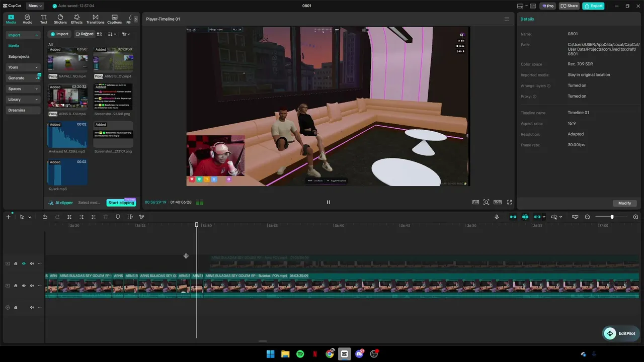Click the Start clipping button
The image size is (644, 362).
pyautogui.click(x=121, y=203)
